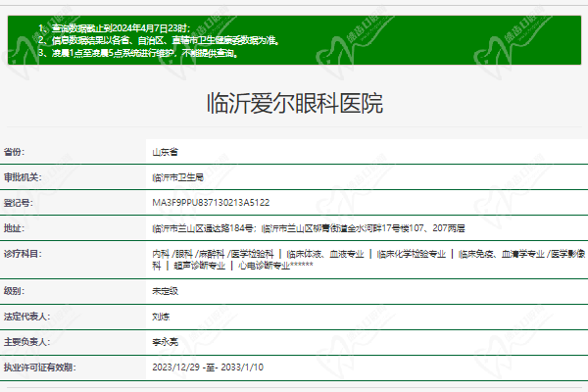Screen dimensions: 588x392
Task: Click the 级别 row label
Action: 14,291
